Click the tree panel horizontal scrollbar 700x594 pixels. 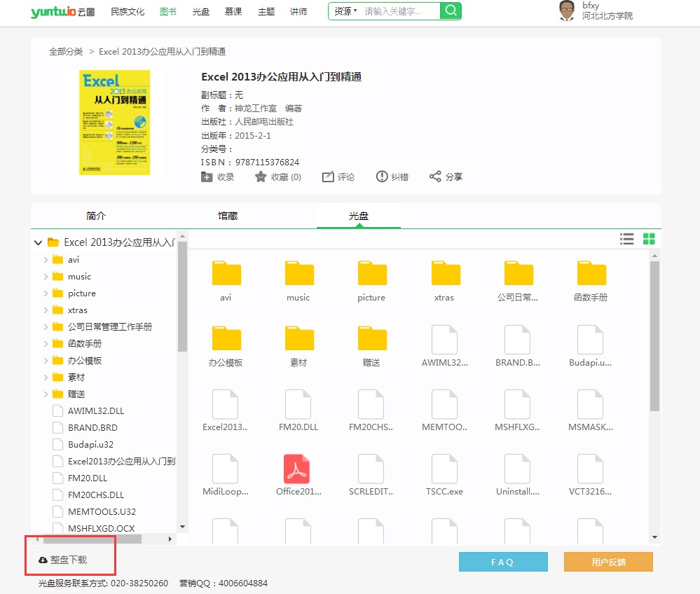coord(92,539)
